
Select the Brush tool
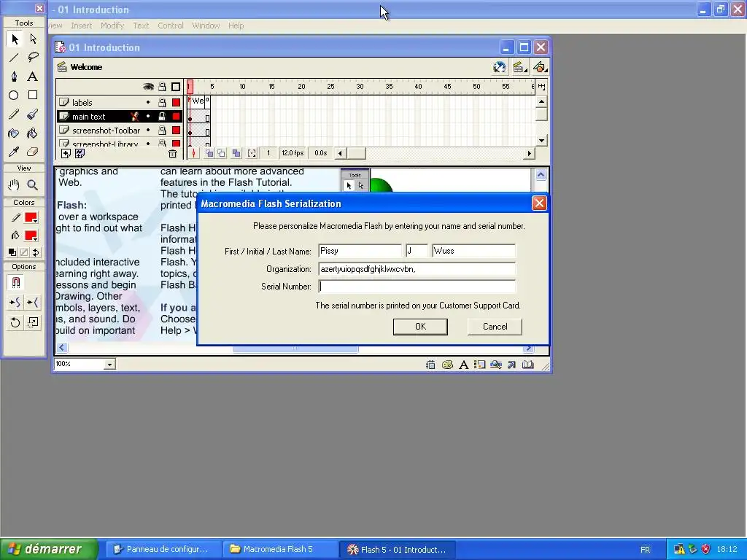33,114
